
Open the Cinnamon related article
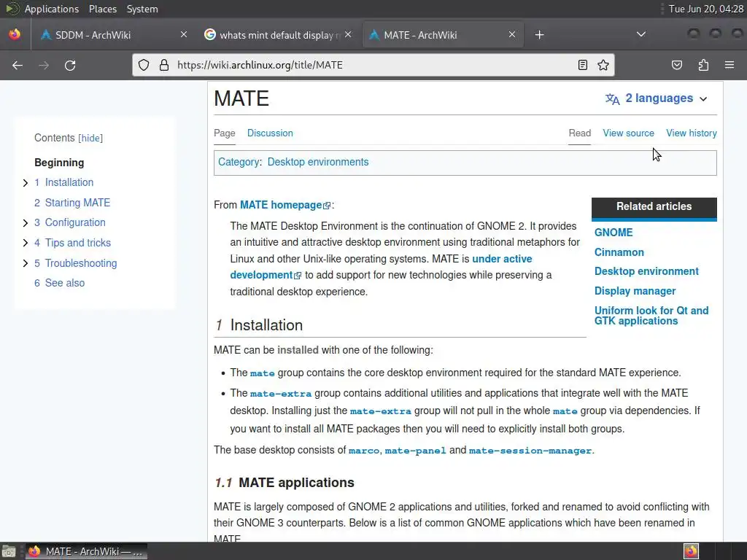click(x=619, y=252)
